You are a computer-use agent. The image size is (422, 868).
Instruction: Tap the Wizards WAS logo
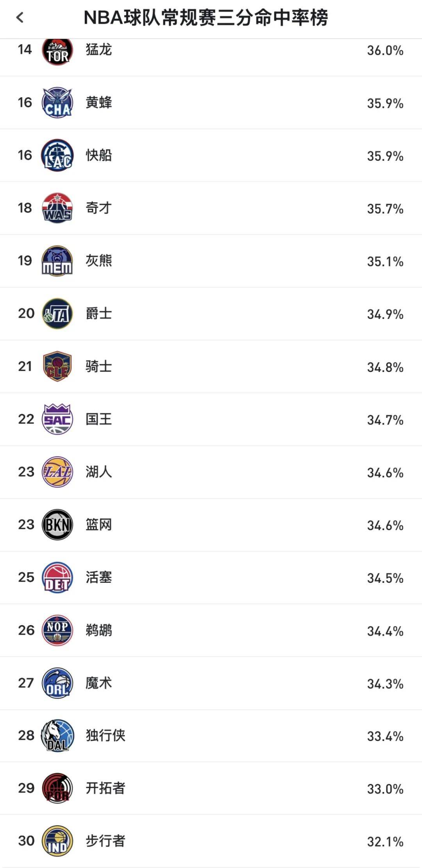tap(57, 208)
